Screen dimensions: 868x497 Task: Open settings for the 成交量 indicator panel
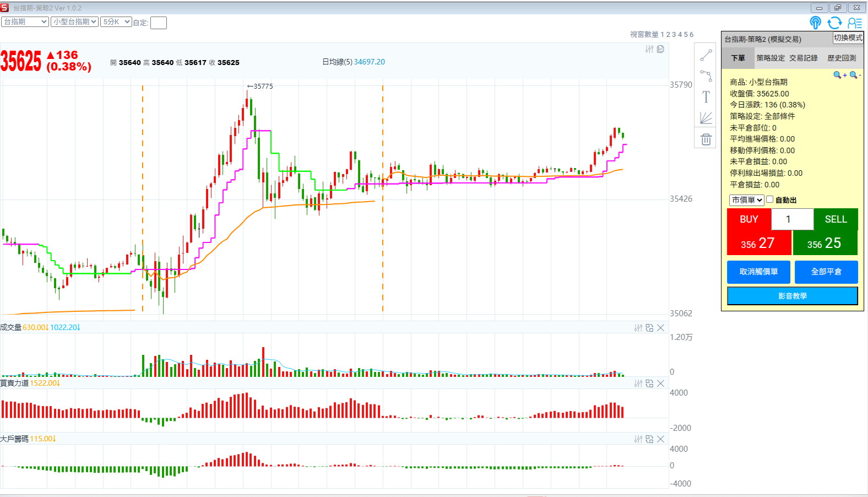point(638,328)
